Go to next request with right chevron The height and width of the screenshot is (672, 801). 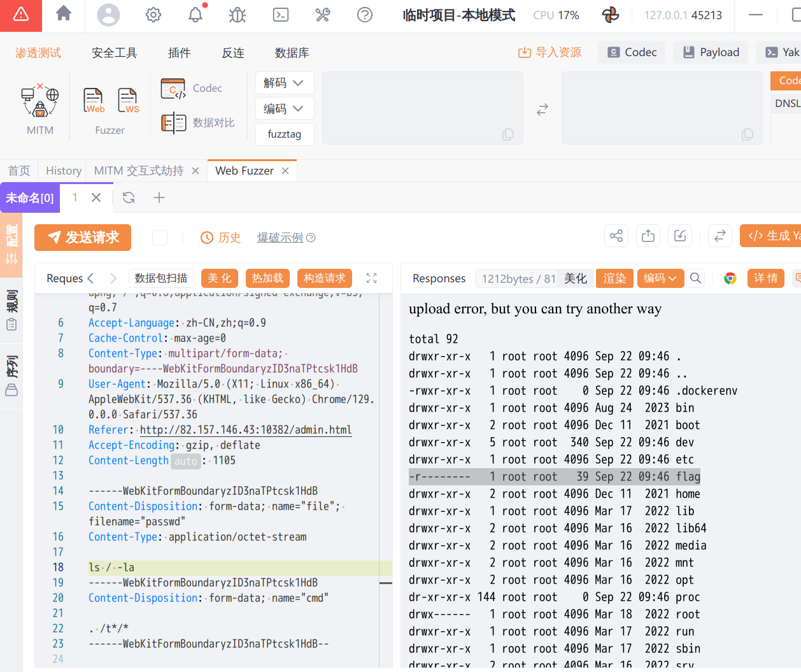click(x=113, y=278)
